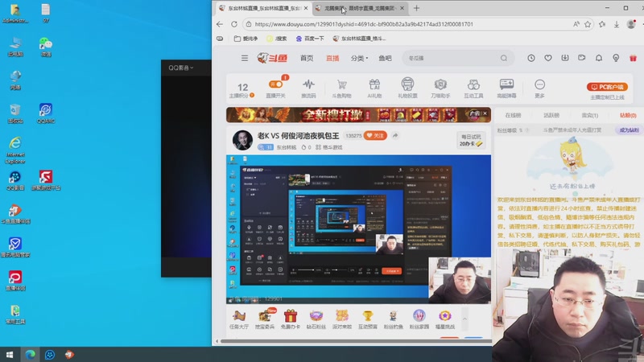Open the Douyu hamburger menu
Image resolution: width=644 pixels, height=362 pixels.
245,58
